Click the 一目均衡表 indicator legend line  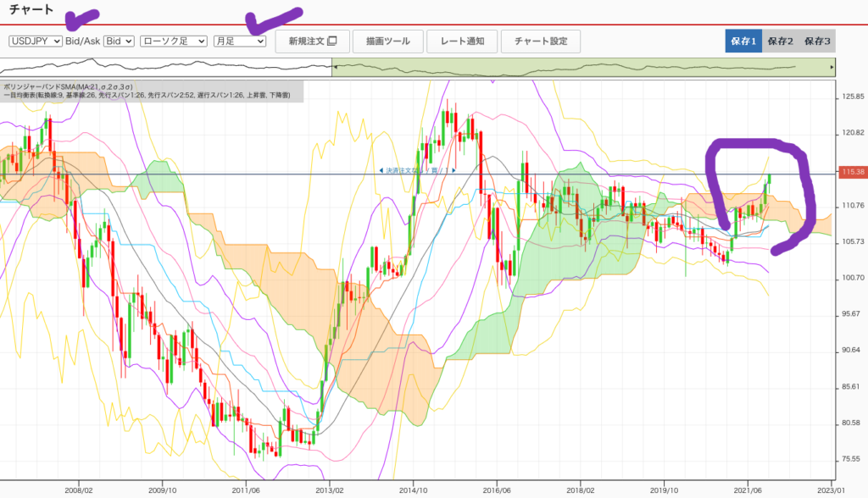[x=147, y=95]
